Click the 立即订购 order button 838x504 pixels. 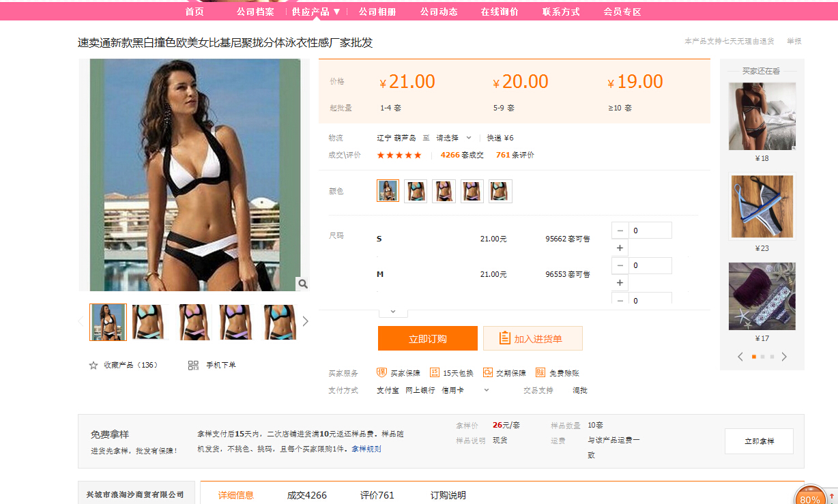pos(427,338)
